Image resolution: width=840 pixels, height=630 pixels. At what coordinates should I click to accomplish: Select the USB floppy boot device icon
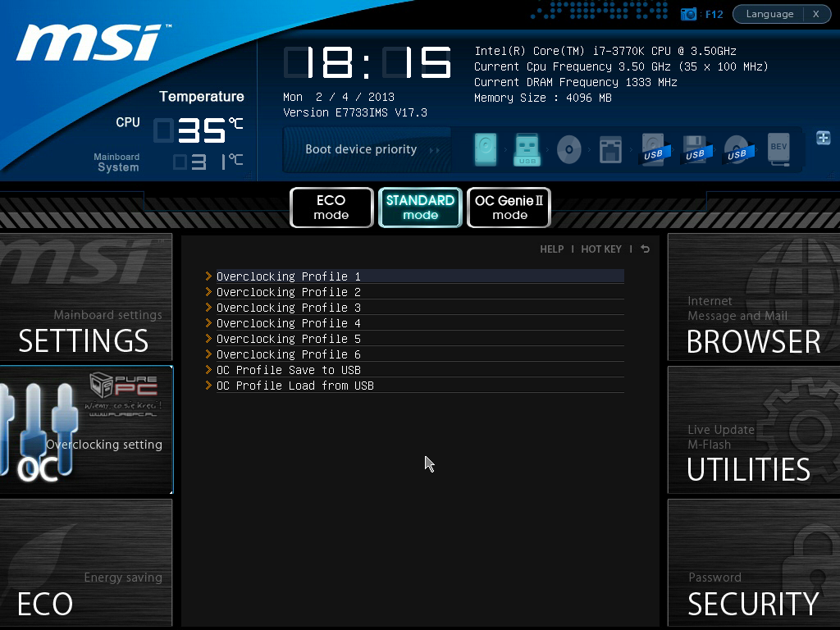[x=696, y=149]
